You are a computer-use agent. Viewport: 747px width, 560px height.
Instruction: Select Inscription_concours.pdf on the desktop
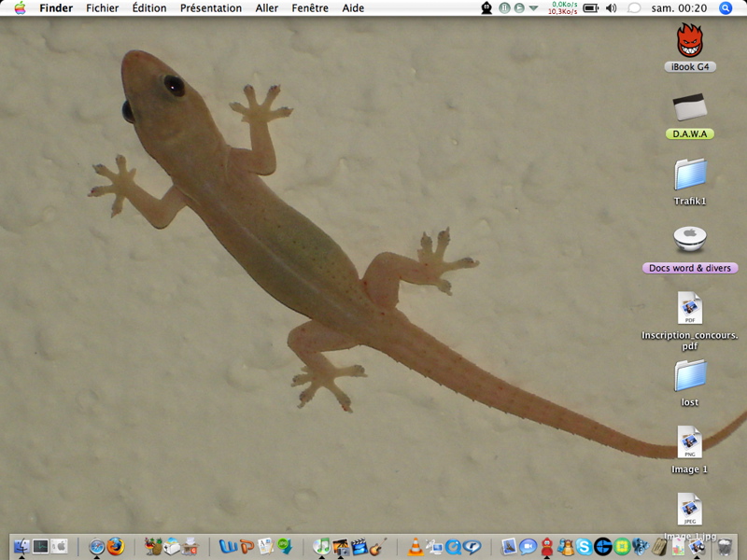(x=690, y=321)
